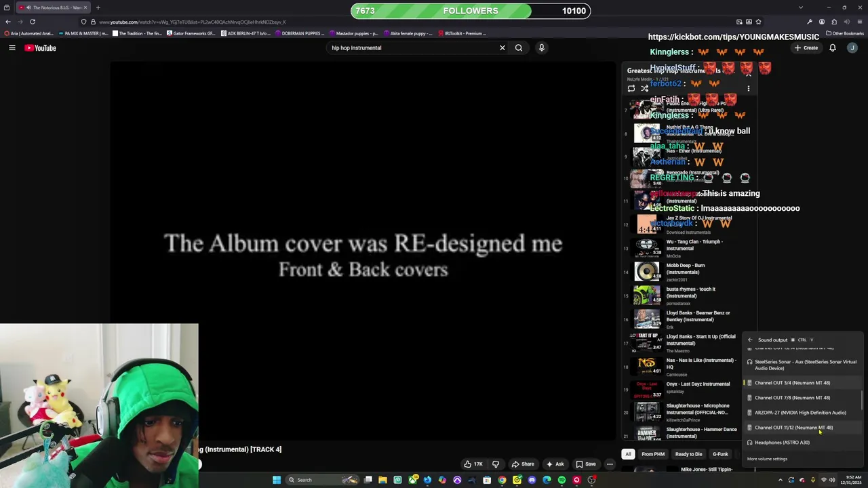Go to the YouTube home logo
868x488 pixels.
pos(40,47)
